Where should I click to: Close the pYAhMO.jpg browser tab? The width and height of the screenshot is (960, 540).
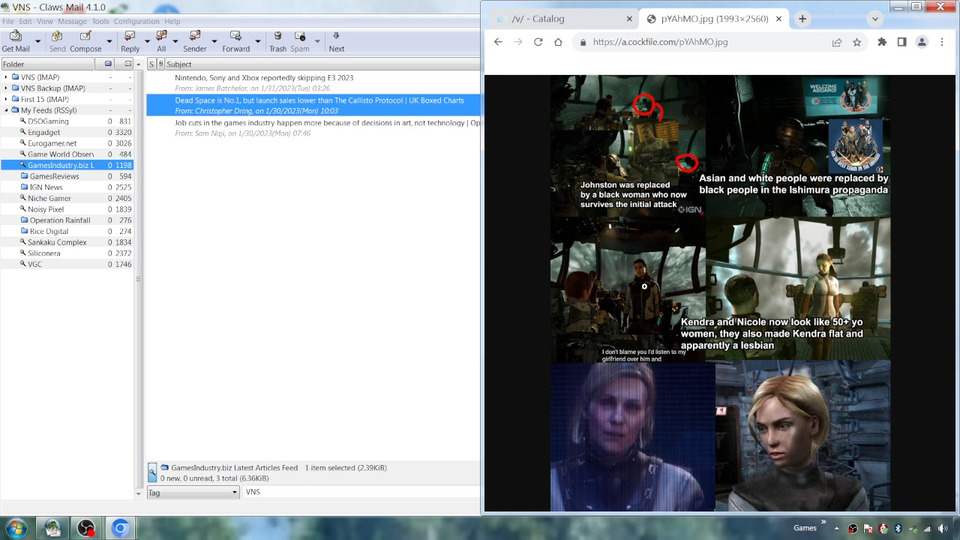[779, 19]
